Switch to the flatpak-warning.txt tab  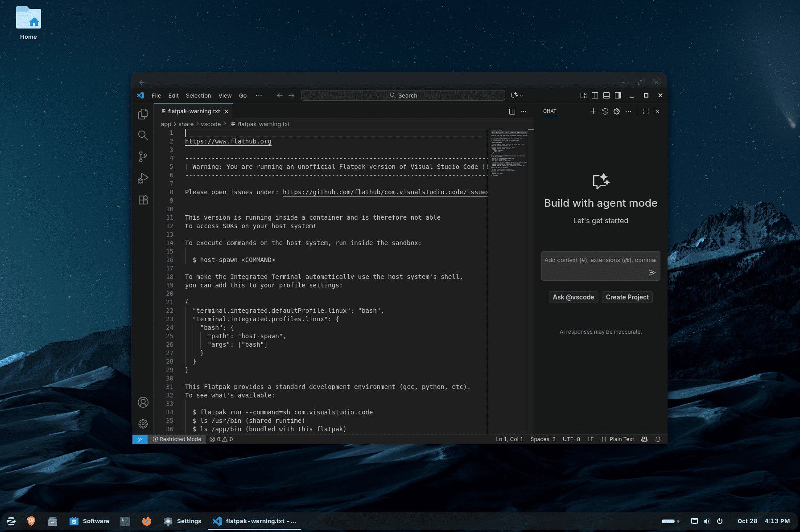coord(193,111)
